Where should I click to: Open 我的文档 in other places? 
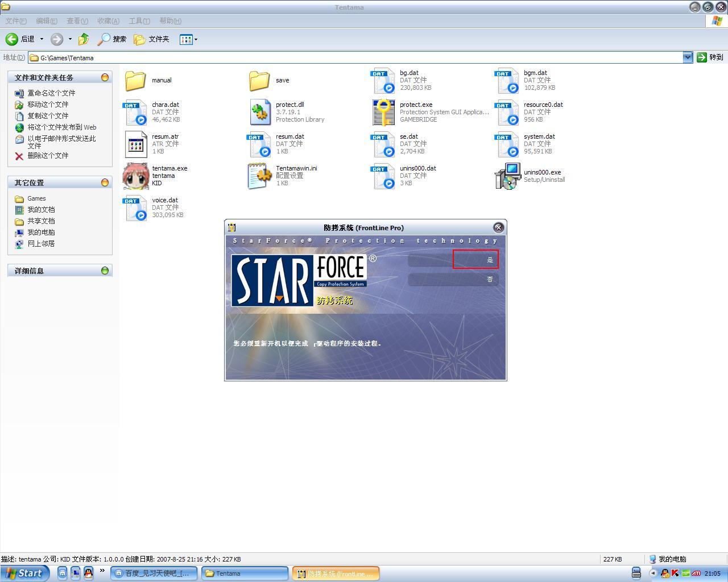click(41, 210)
